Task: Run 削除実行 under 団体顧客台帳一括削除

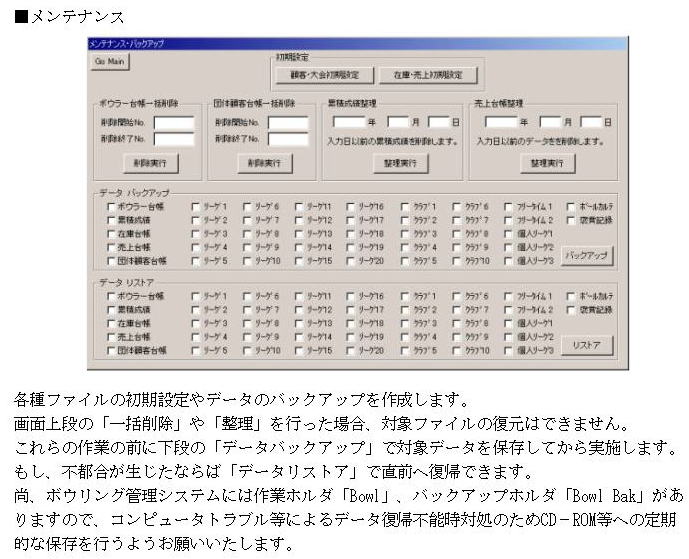Action: click(x=265, y=163)
